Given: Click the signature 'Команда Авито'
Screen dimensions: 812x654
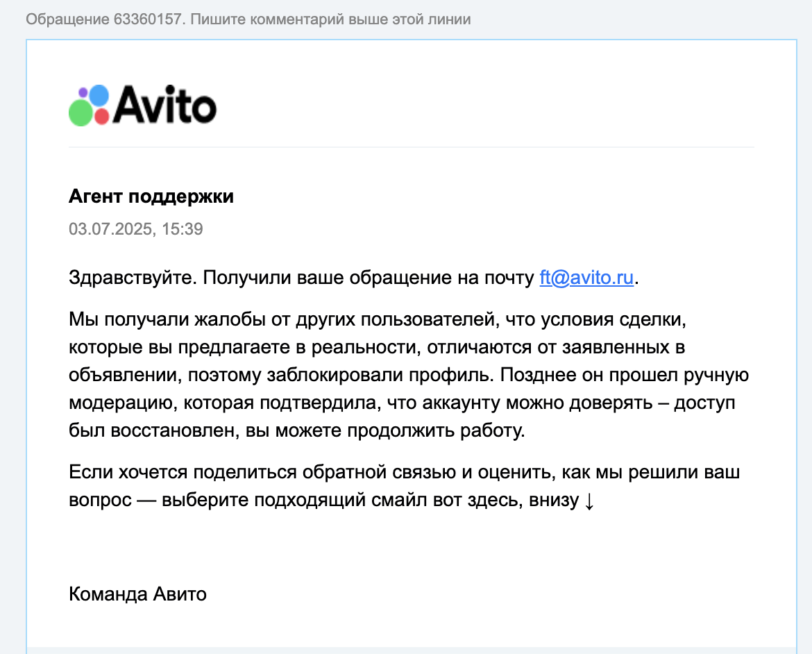Looking at the screenshot, I should click(x=137, y=594).
